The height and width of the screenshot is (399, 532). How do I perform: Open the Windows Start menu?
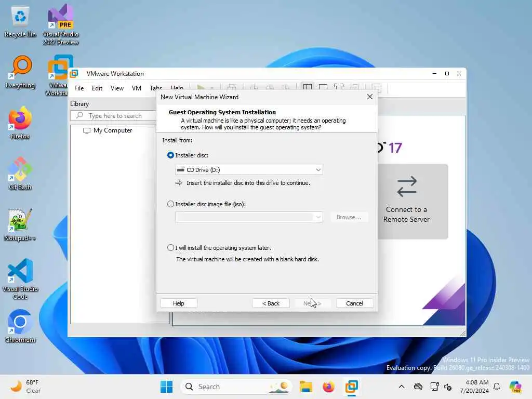pos(166,387)
